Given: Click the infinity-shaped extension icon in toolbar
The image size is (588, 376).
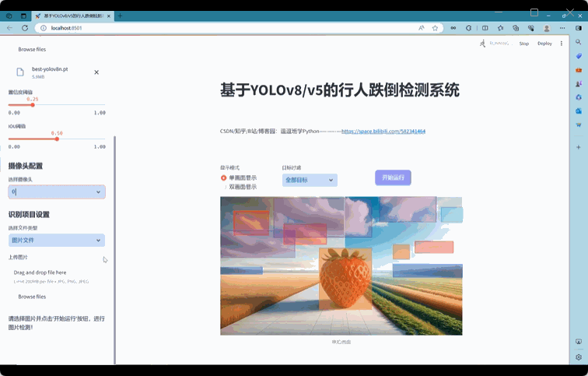Looking at the screenshot, I should tap(453, 28).
